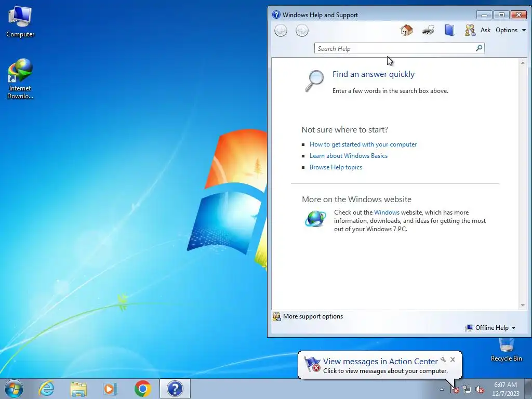Expand the Offline Help dropdown
This screenshot has width=532, height=399.
click(x=490, y=328)
